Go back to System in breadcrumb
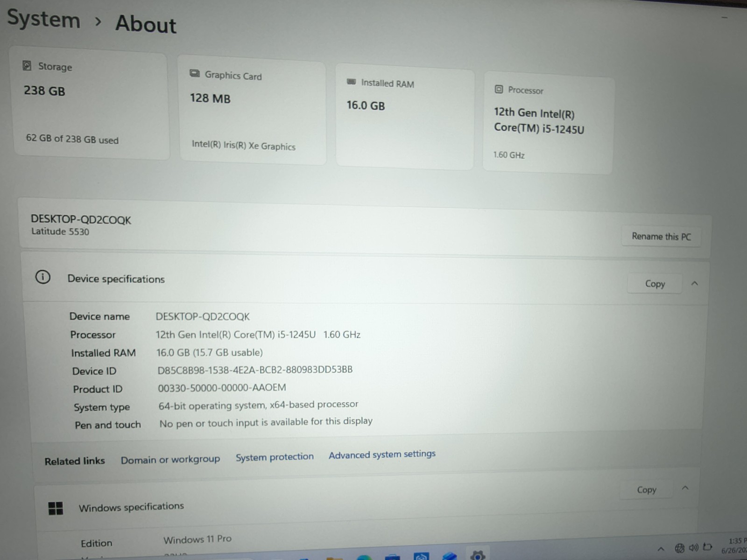 (x=44, y=20)
